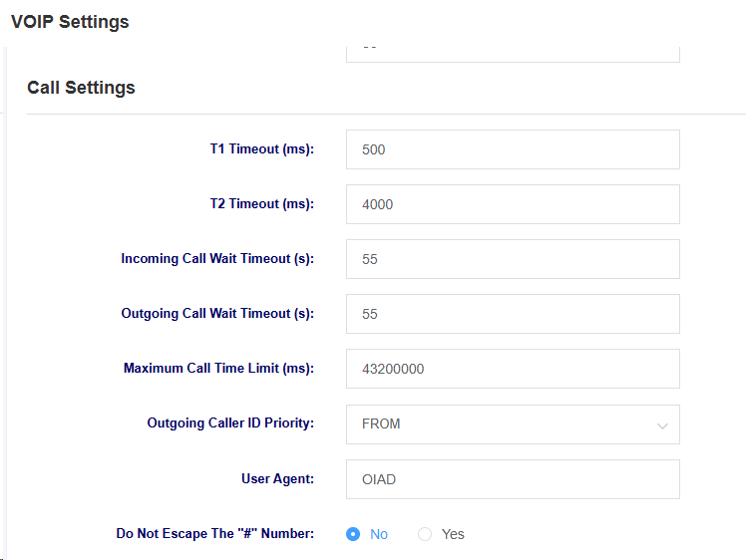Click the "User Agent" label text
The height and width of the screenshot is (560, 746).
point(278,478)
